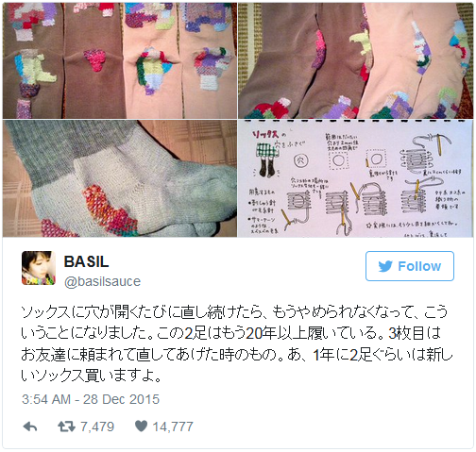View the 14,777 likes count
This screenshot has height=452, width=476.
(173, 427)
